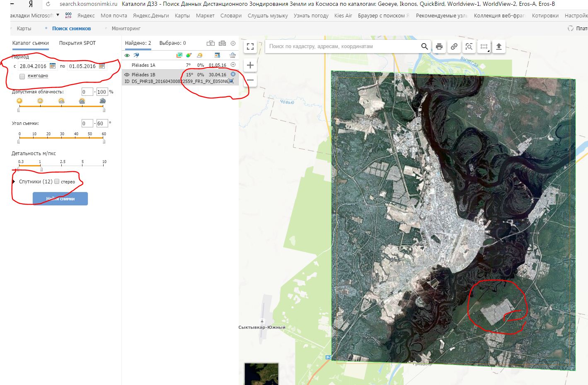Switch to Покрытия SPOT tab

click(x=77, y=43)
